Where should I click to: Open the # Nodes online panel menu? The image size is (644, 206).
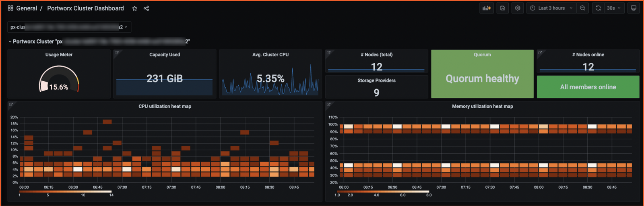[x=588, y=55]
